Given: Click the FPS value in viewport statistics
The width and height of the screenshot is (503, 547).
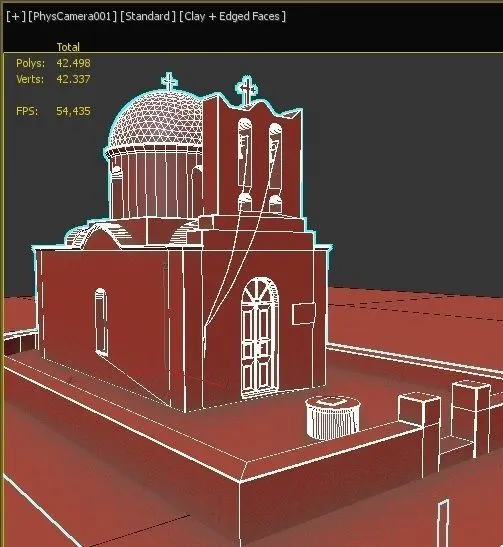Looking at the screenshot, I should coord(73,111).
